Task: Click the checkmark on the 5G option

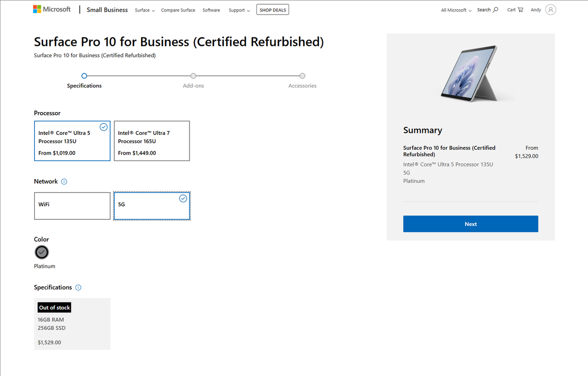Action: pyautogui.click(x=183, y=199)
